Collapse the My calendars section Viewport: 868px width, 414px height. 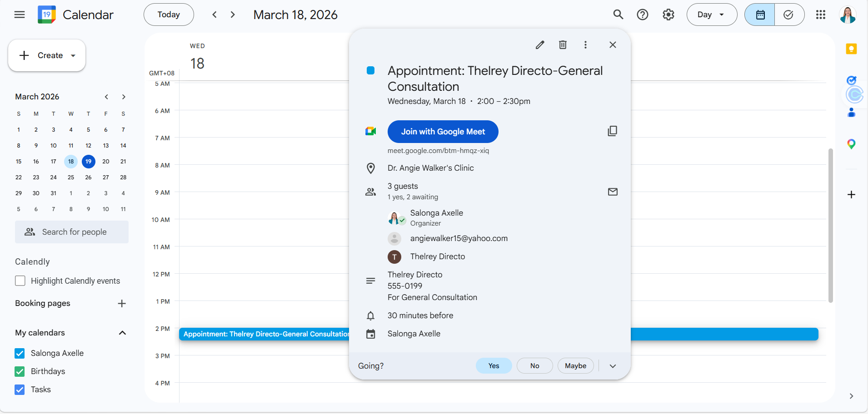[122, 333]
